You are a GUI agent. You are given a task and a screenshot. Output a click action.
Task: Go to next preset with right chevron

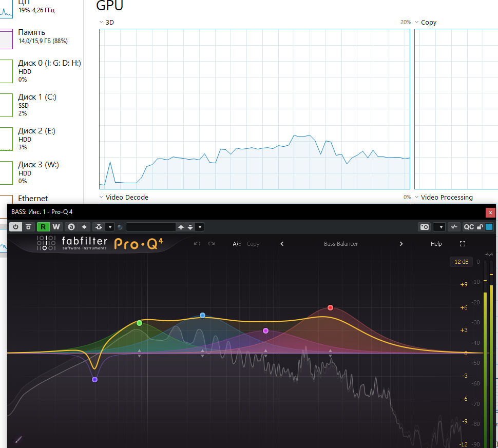click(x=401, y=244)
